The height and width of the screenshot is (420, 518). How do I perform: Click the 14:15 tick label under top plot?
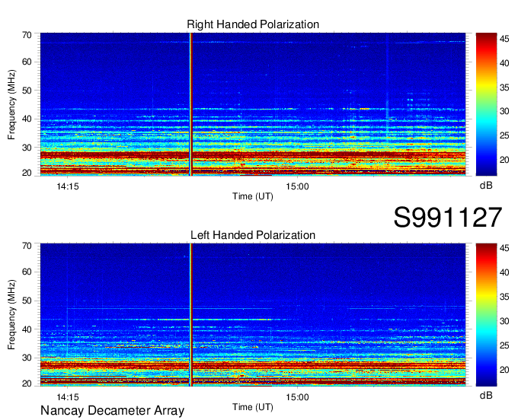coord(68,186)
